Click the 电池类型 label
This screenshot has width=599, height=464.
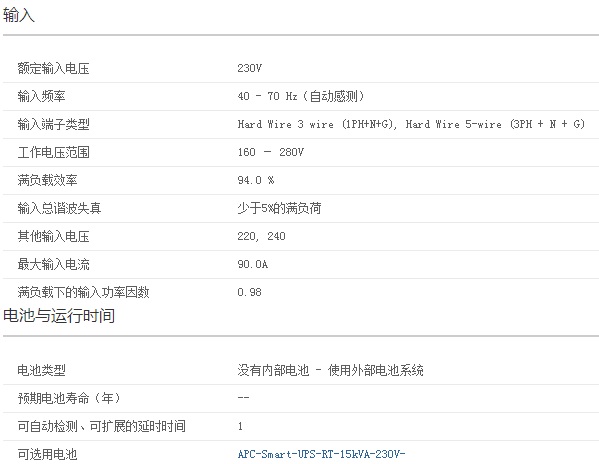41,370
